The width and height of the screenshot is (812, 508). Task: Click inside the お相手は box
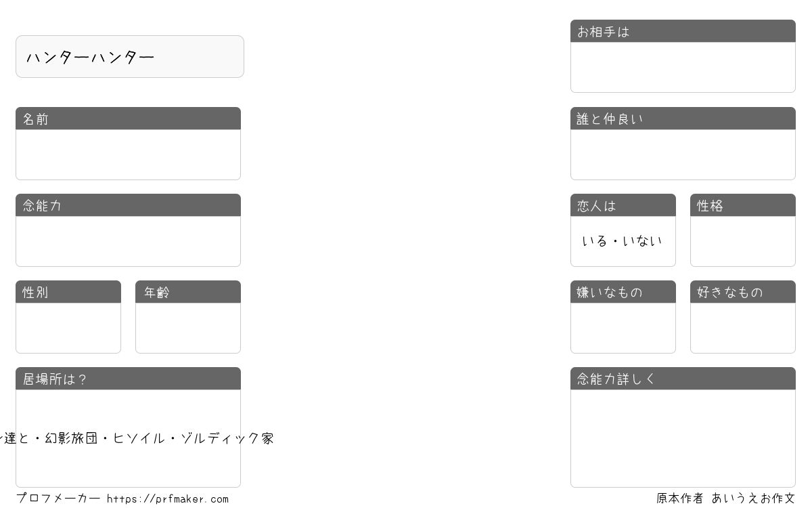(x=683, y=67)
